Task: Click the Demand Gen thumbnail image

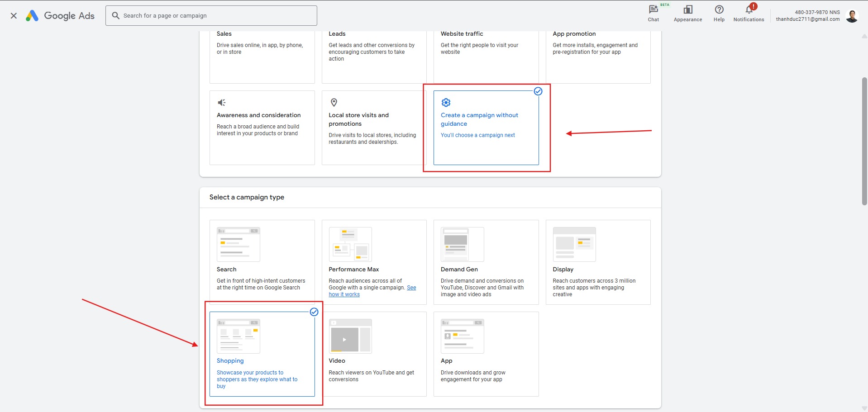Action: pos(463,244)
